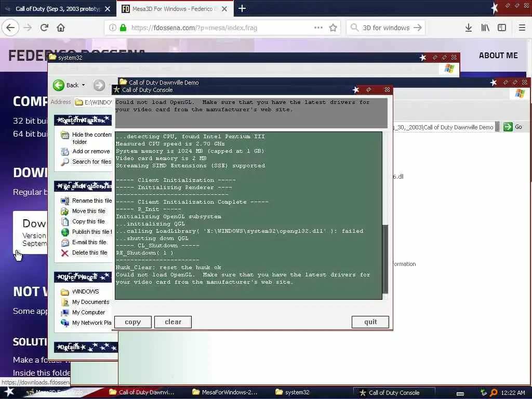
Task: Click the green Back button in system32 window
Action: click(x=66, y=85)
